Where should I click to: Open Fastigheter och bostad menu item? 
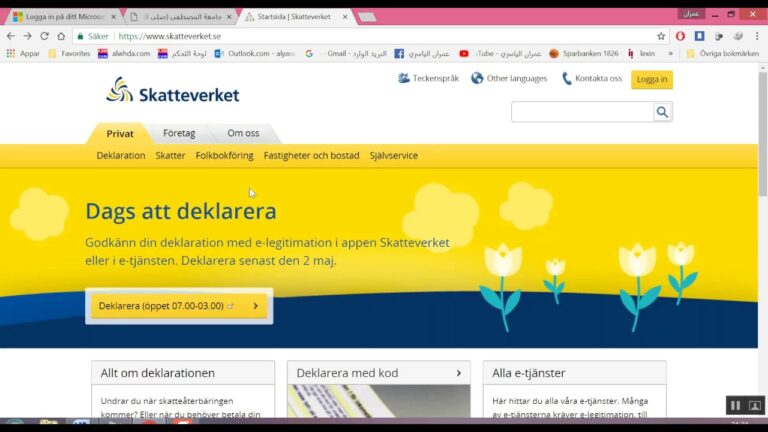312,156
